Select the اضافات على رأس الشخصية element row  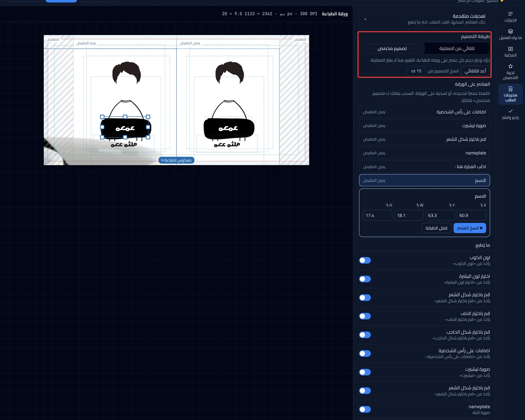click(424, 112)
